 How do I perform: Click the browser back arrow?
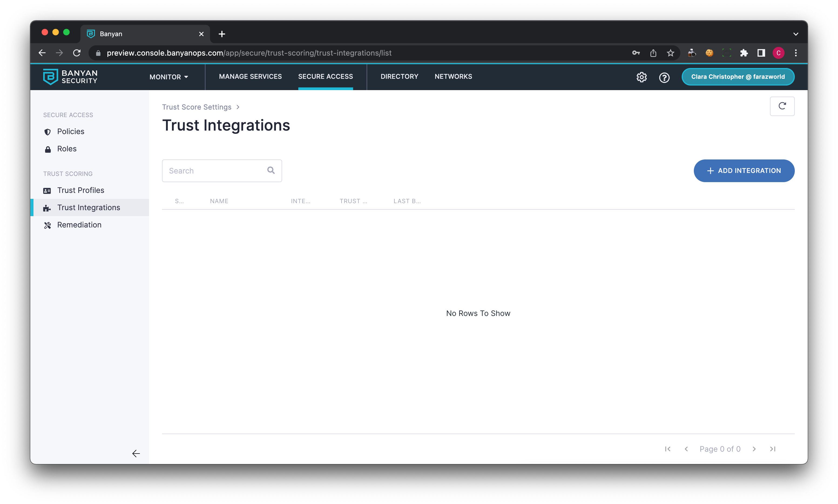pos(42,53)
